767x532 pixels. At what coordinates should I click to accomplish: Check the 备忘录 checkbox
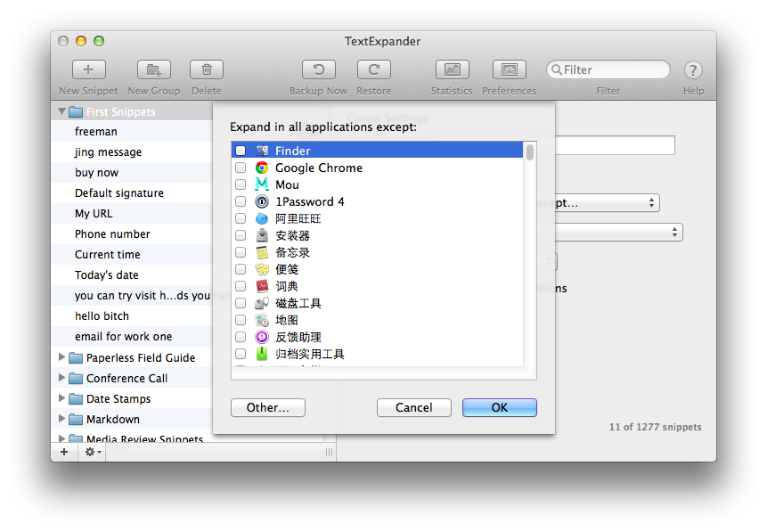[241, 252]
